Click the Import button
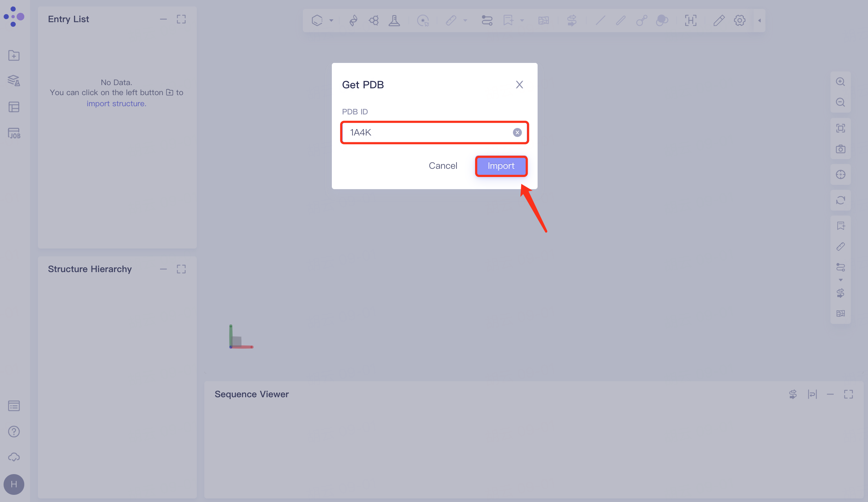868x502 pixels. (501, 166)
